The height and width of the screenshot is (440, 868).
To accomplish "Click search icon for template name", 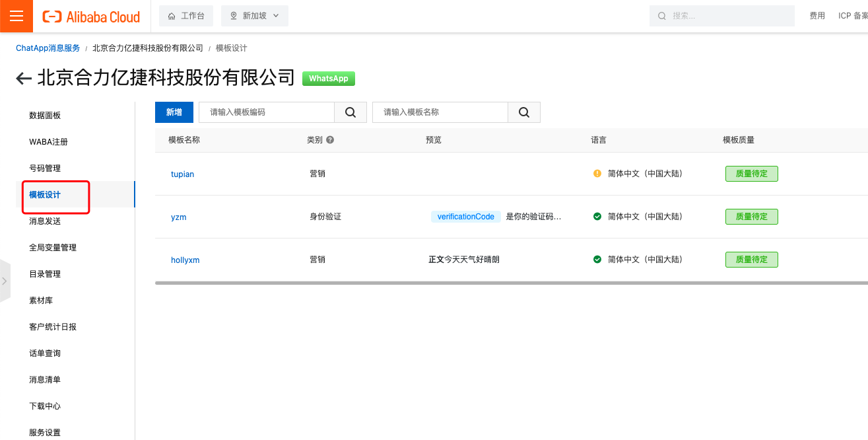I will pyautogui.click(x=524, y=112).
